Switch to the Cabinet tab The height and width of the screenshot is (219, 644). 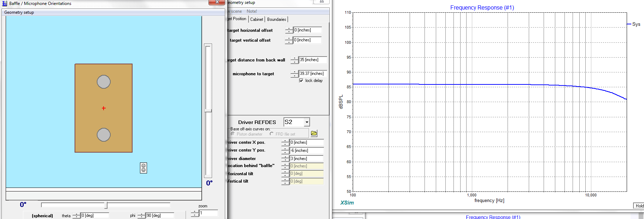tap(257, 19)
